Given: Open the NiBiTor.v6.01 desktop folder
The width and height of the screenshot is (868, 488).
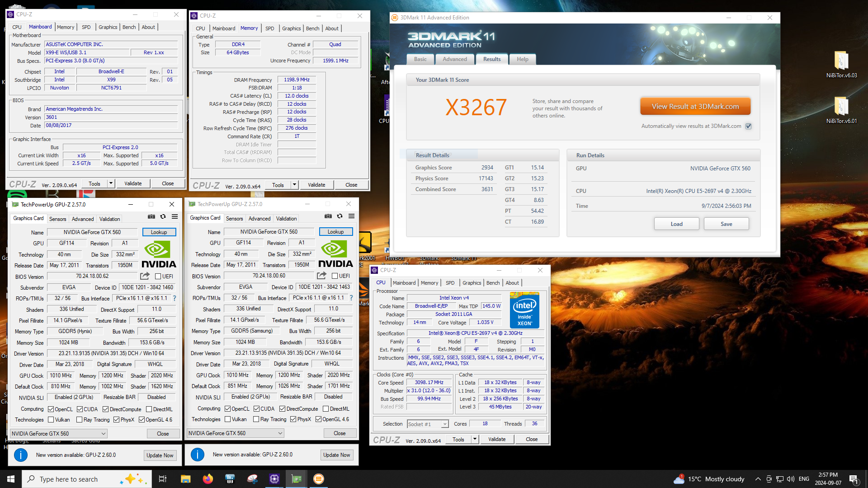Looking at the screenshot, I should [841, 110].
